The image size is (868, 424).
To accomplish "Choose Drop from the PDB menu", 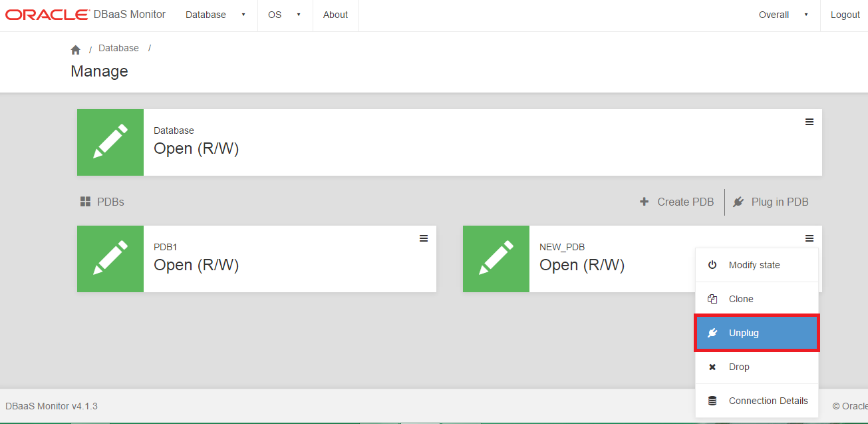I will [x=739, y=367].
